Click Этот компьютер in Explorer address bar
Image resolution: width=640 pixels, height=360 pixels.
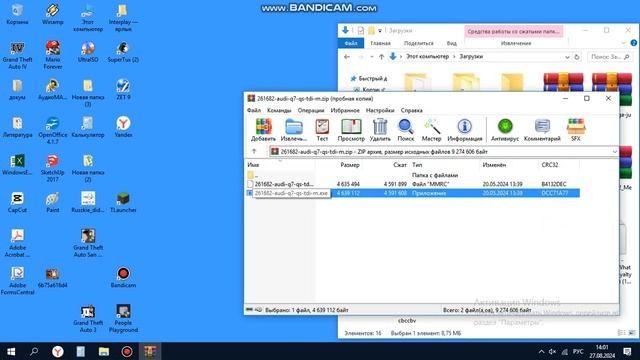click(427, 57)
